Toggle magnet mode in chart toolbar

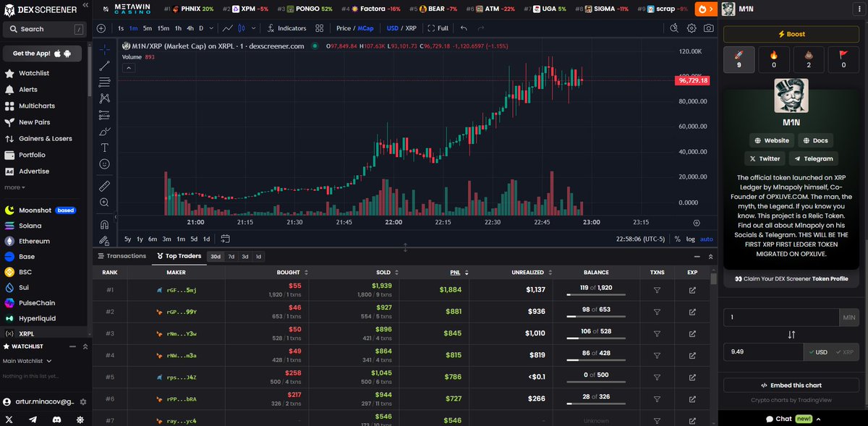point(104,224)
